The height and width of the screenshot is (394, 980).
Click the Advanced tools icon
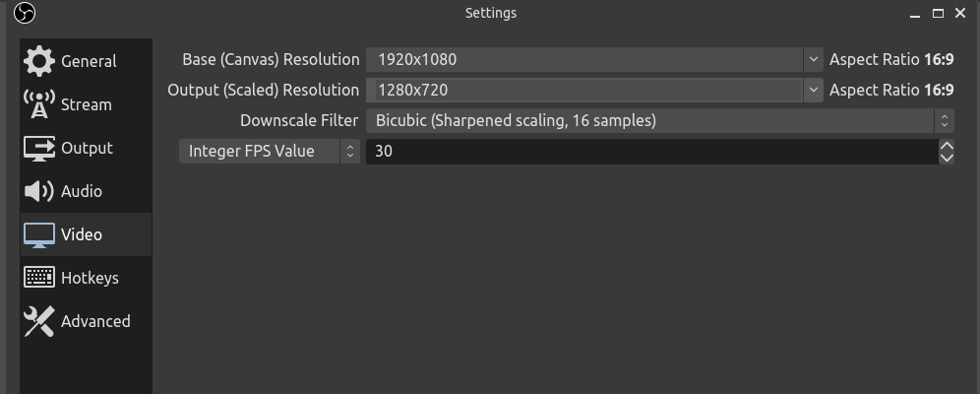point(39,321)
